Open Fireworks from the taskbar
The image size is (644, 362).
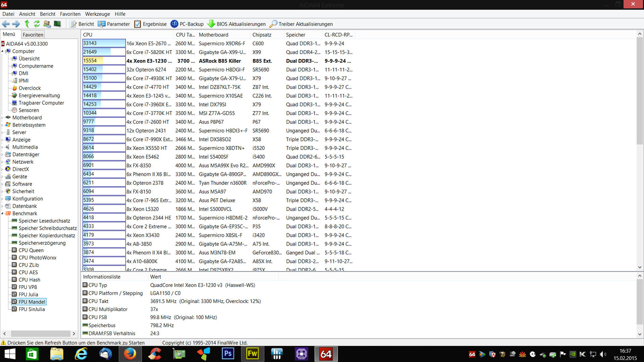click(x=252, y=354)
